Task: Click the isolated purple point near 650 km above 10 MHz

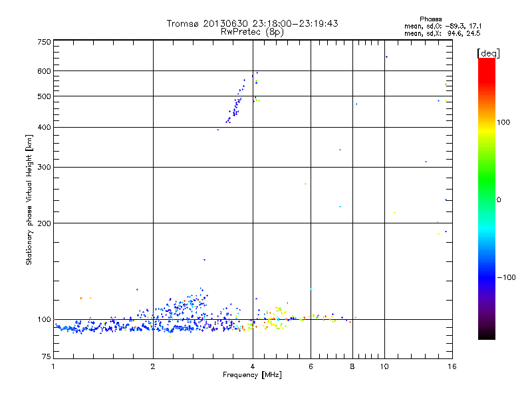Action: coord(386,57)
